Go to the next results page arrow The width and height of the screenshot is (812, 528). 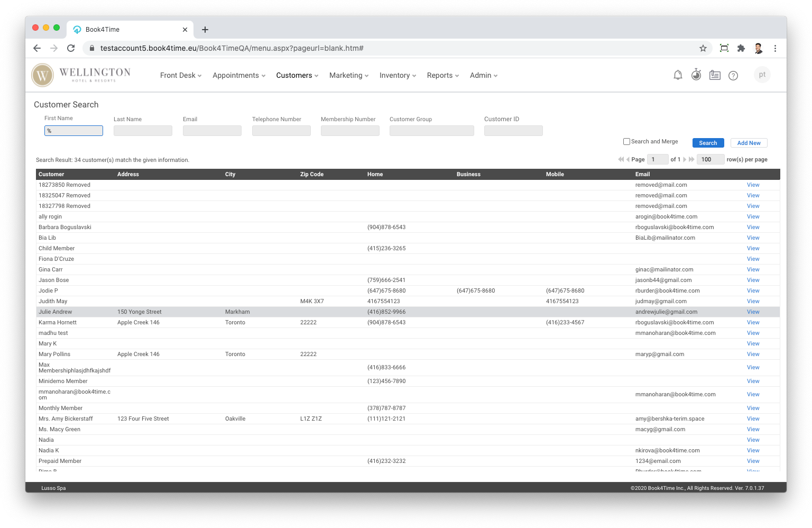[x=685, y=159]
